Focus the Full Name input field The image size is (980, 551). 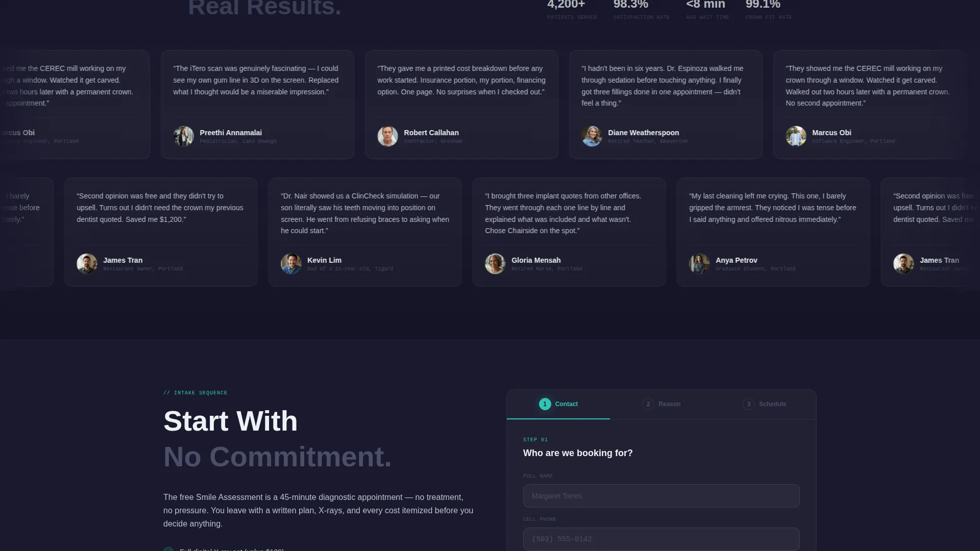point(661,496)
